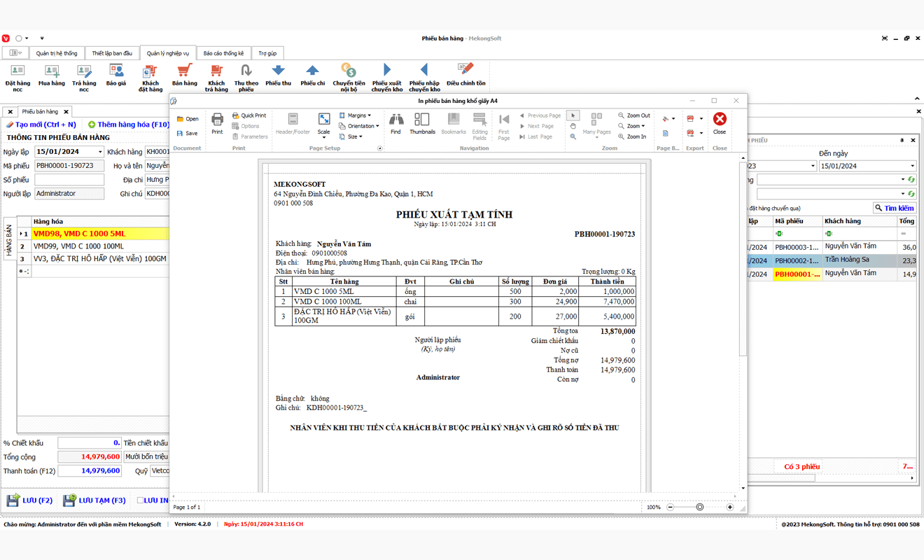Click the Số phiếu input field
Screen dimensions: 924x560
[69, 180]
